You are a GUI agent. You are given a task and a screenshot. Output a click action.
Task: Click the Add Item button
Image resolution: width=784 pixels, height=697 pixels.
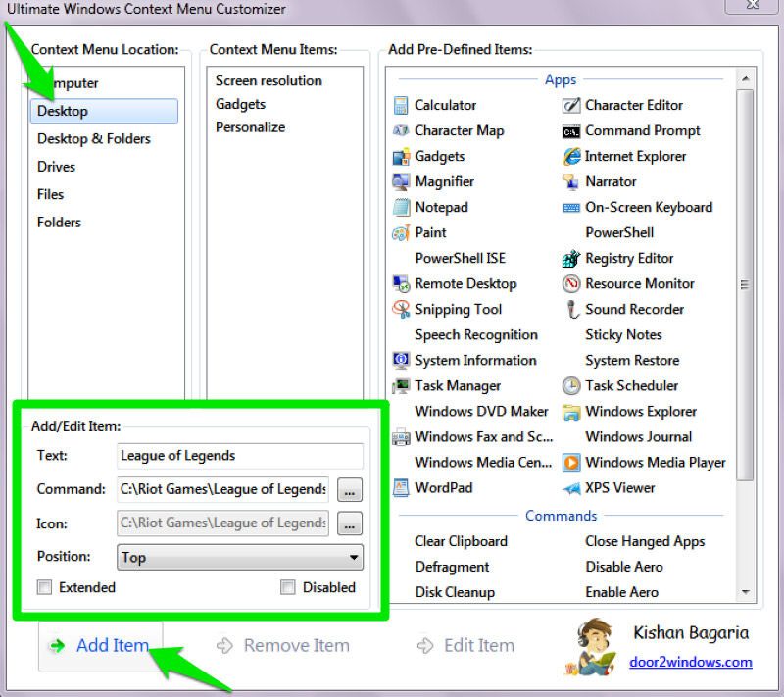(100, 645)
